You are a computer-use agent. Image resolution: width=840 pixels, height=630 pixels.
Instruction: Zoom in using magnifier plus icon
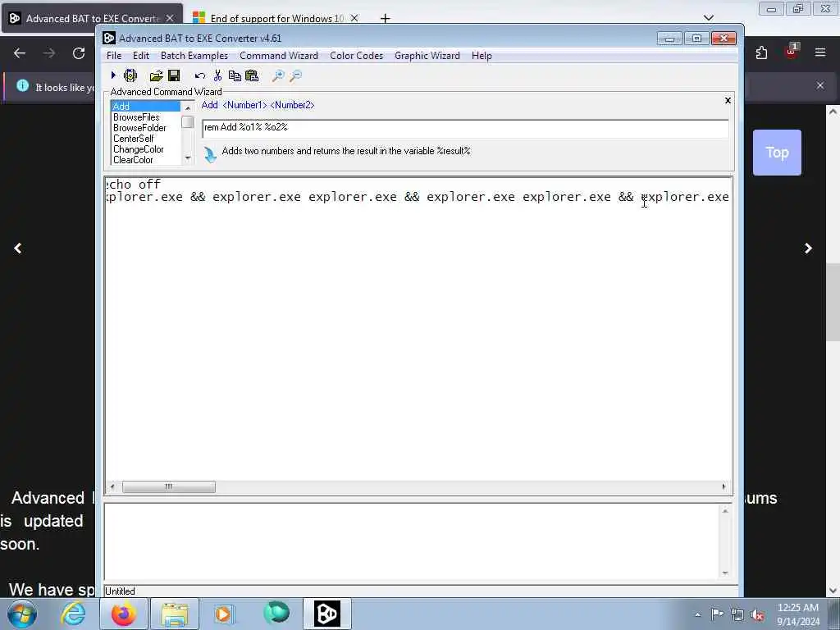click(x=277, y=75)
